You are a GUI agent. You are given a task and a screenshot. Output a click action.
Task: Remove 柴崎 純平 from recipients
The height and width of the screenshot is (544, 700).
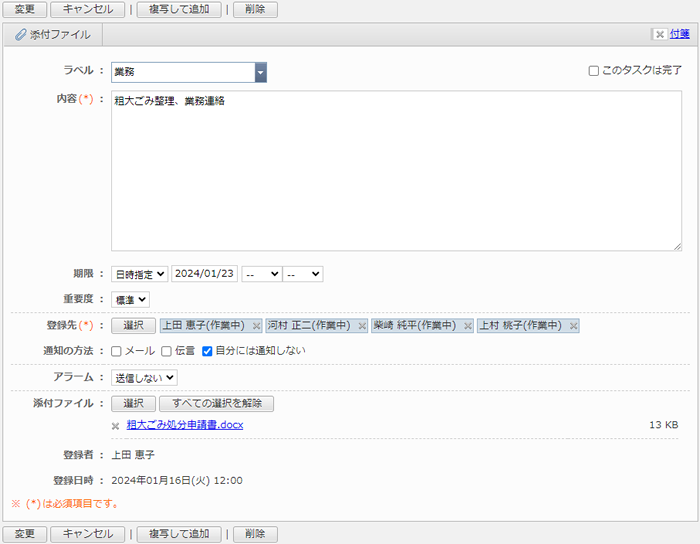click(x=467, y=326)
